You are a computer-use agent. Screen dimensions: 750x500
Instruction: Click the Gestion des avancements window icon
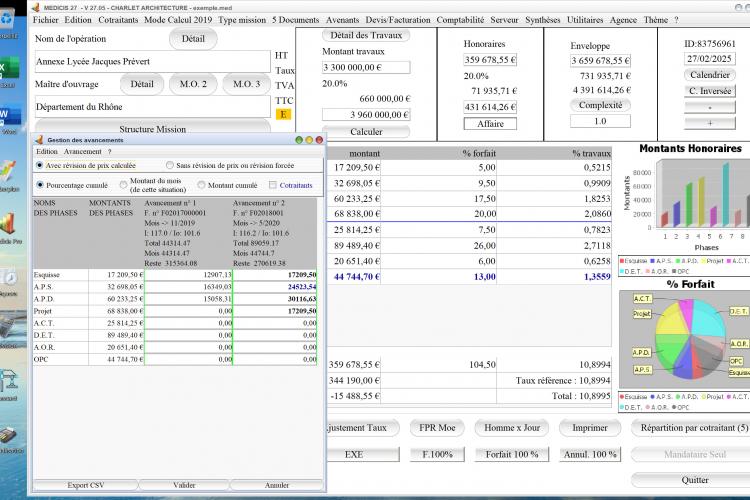40,140
